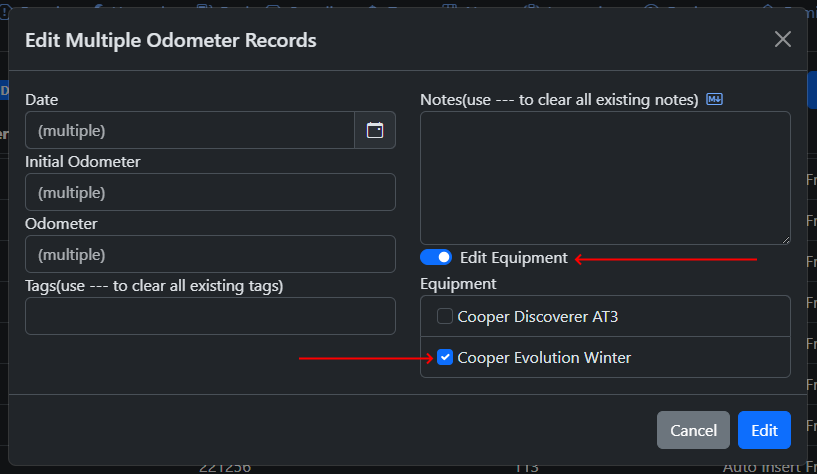Turn off the Edit Equipment switch

click(436, 257)
